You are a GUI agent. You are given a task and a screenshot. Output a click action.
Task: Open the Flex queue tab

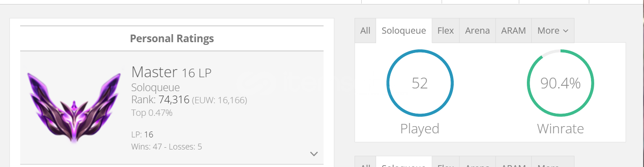point(446,31)
